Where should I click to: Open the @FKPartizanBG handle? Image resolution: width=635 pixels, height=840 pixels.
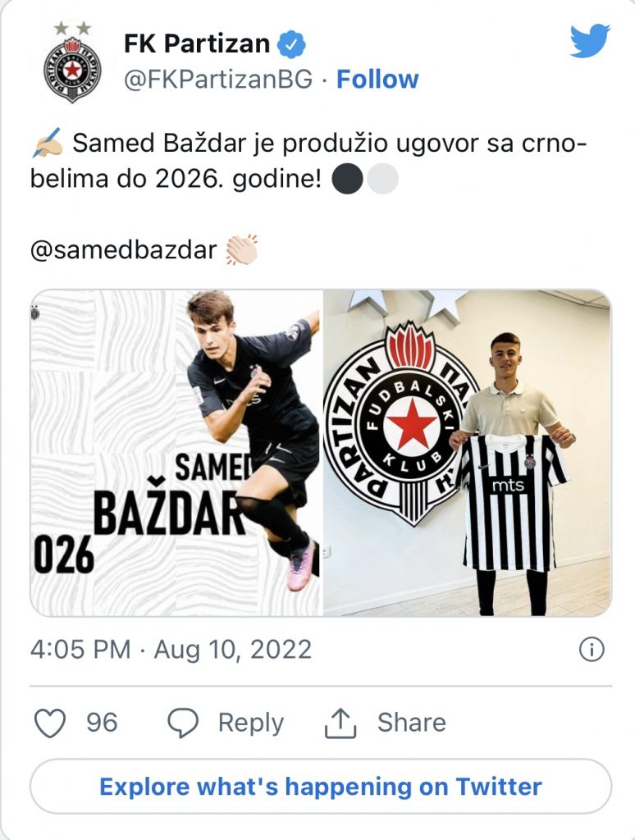point(218,80)
